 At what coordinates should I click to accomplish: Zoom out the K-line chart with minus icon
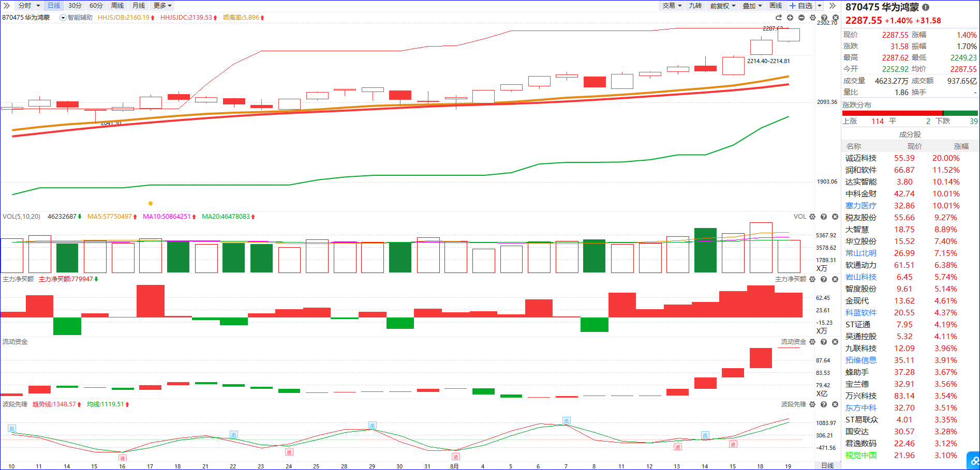coord(801,18)
